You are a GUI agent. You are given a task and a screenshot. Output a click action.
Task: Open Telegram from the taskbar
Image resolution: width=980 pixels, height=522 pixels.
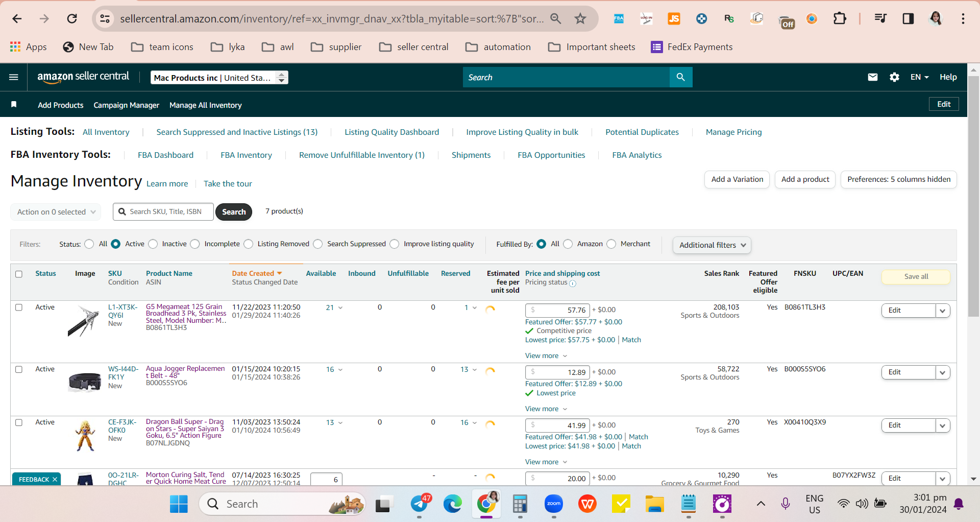pyautogui.click(x=420, y=504)
